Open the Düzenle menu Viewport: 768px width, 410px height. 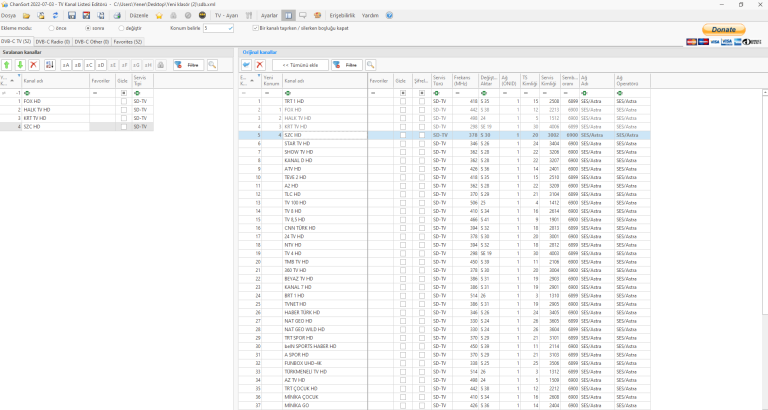139,16
